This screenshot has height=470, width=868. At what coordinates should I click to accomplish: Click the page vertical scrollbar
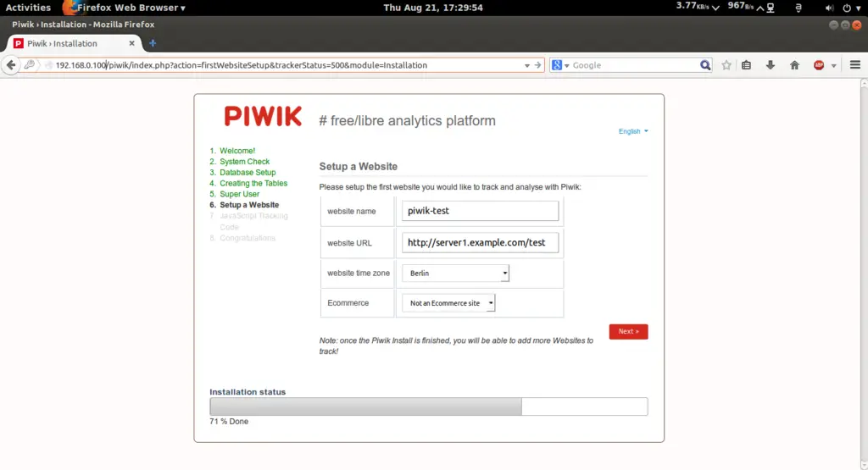(864, 274)
